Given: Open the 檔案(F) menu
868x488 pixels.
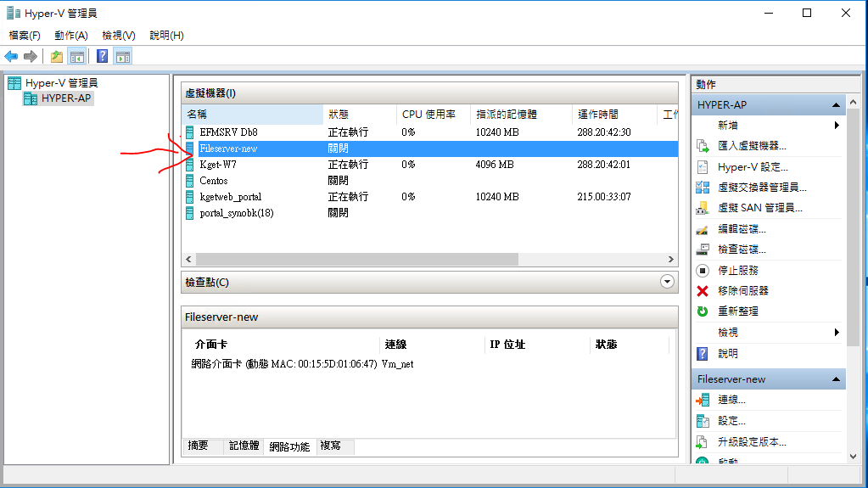Looking at the screenshot, I should pyautogui.click(x=25, y=36).
